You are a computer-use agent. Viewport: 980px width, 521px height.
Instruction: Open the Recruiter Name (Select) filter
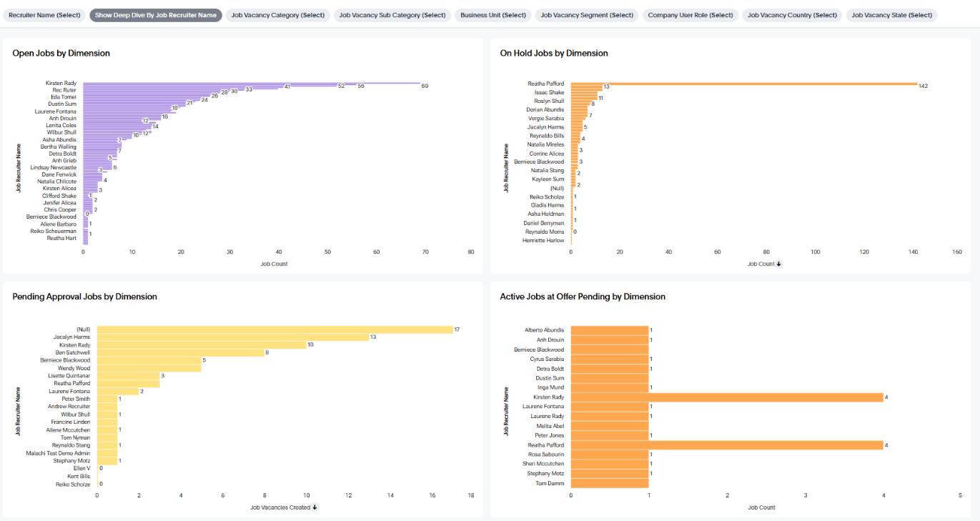tap(45, 14)
